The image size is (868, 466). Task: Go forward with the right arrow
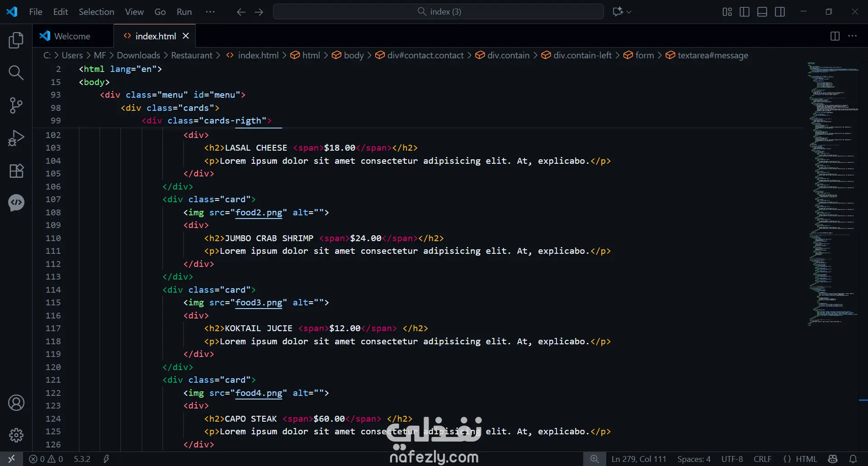pos(259,12)
